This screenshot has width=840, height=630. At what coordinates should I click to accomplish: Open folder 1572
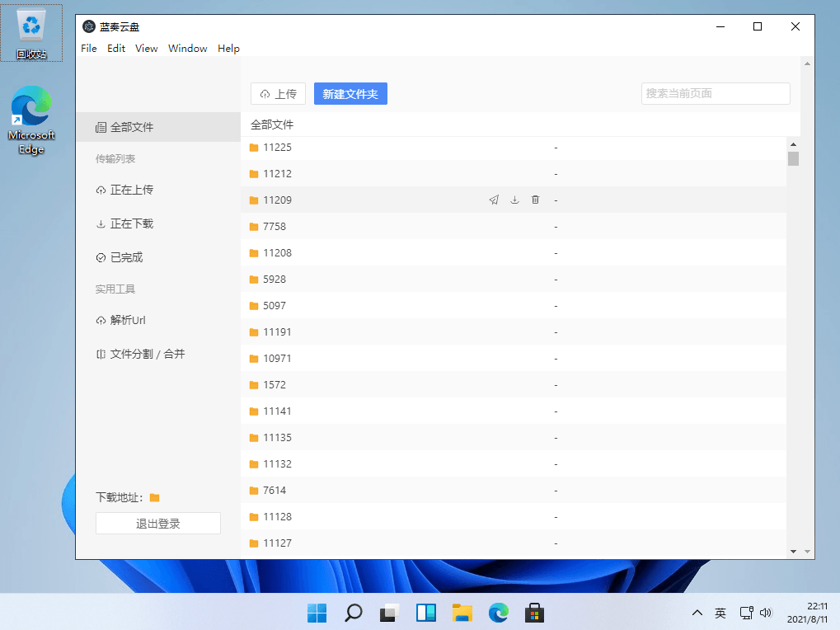275,384
